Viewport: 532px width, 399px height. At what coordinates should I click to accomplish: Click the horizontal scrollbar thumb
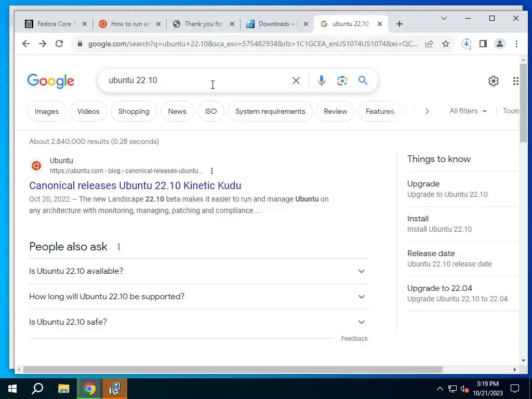tap(233, 369)
